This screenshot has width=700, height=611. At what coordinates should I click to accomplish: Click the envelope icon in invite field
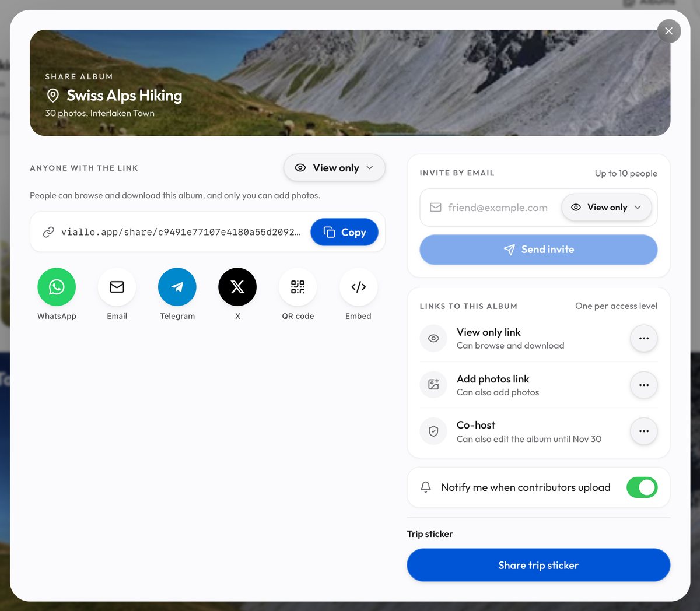tap(436, 208)
